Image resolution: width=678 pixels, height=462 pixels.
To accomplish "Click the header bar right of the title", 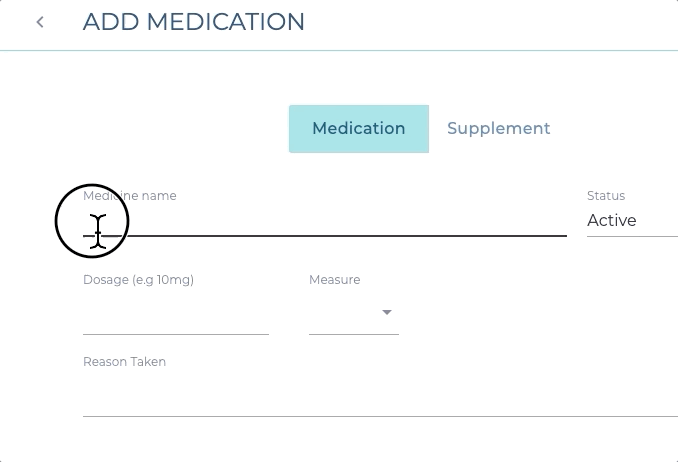I will point(500,22).
